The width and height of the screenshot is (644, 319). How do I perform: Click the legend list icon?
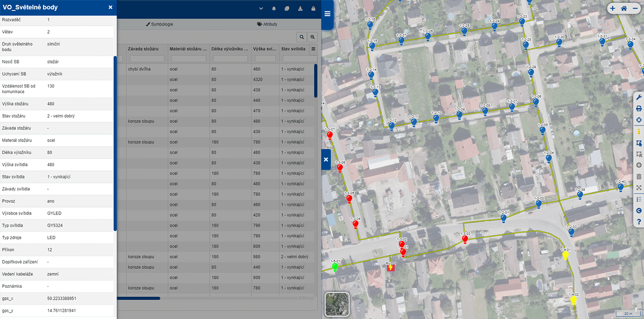coord(639,199)
